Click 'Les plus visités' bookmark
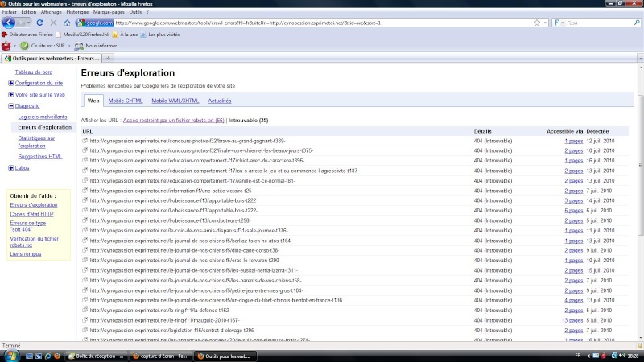The height and width of the screenshot is (362, 644). click(160, 35)
